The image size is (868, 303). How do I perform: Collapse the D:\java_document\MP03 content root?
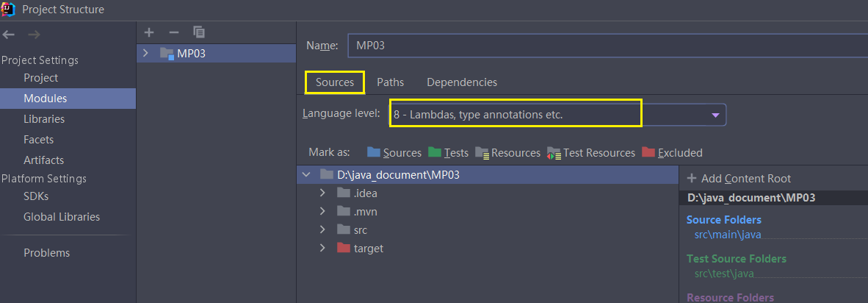[x=306, y=175]
